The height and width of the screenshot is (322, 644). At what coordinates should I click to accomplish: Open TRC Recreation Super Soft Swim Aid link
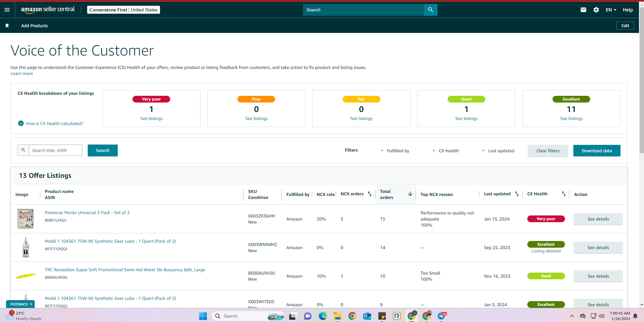click(x=125, y=270)
